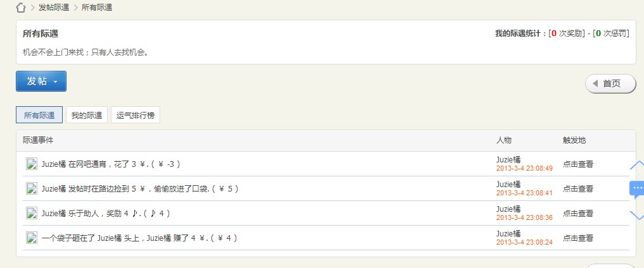The height and width of the screenshot is (268, 644).
Task: Open the chat bubble icon on right edge
Action: click(636, 189)
